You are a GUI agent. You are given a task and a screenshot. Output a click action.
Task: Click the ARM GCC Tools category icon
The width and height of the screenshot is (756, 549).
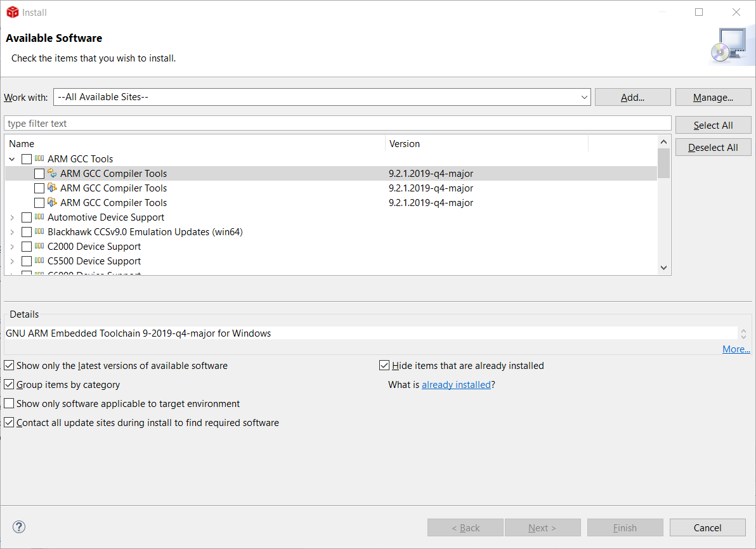click(x=39, y=158)
